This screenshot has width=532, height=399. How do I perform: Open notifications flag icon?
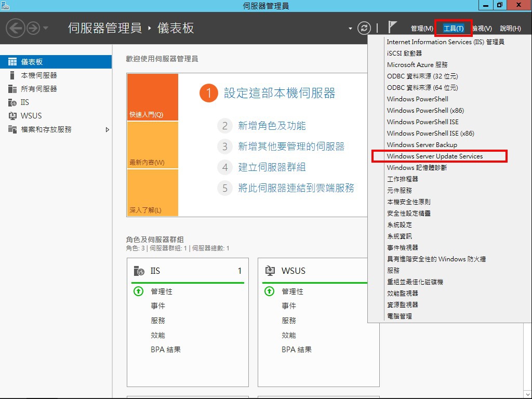pyautogui.click(x=392, y=27)
